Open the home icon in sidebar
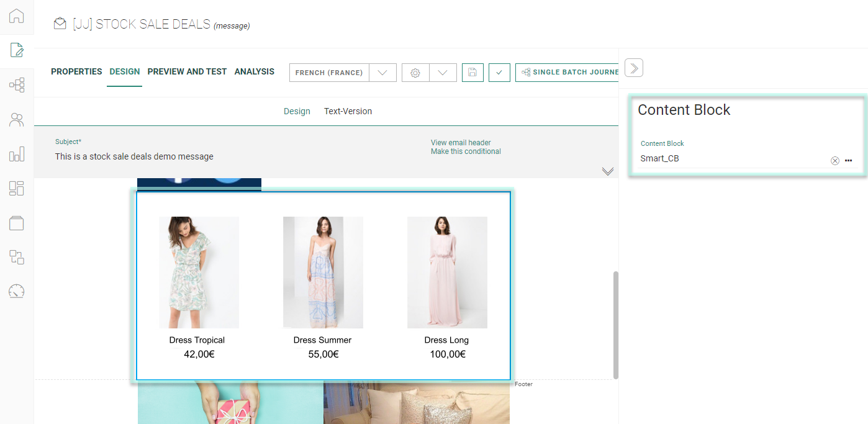The height and width of the screenshot is (424, 868). click(17, 16)
